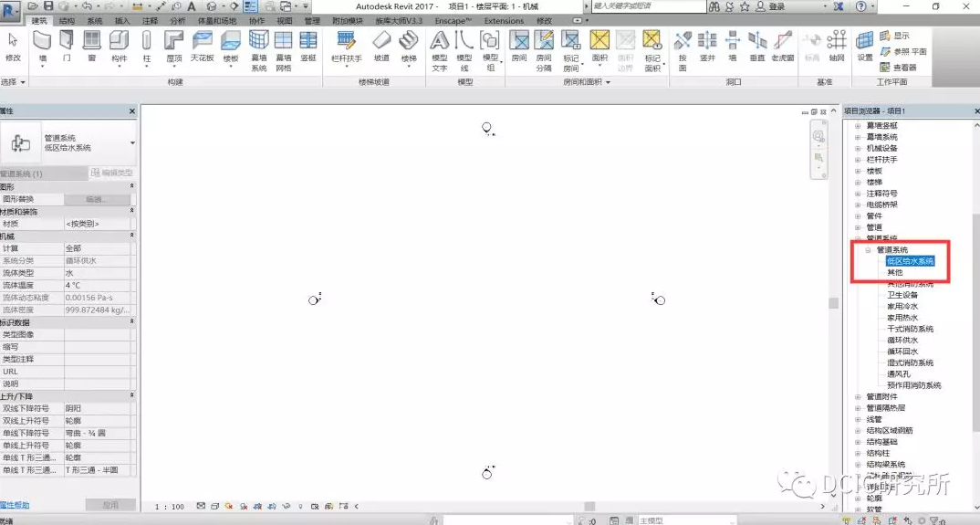The width and height of the screenshot is (980, 525).
Task: Open the Help question mark icon
Action: pos(860,6)
